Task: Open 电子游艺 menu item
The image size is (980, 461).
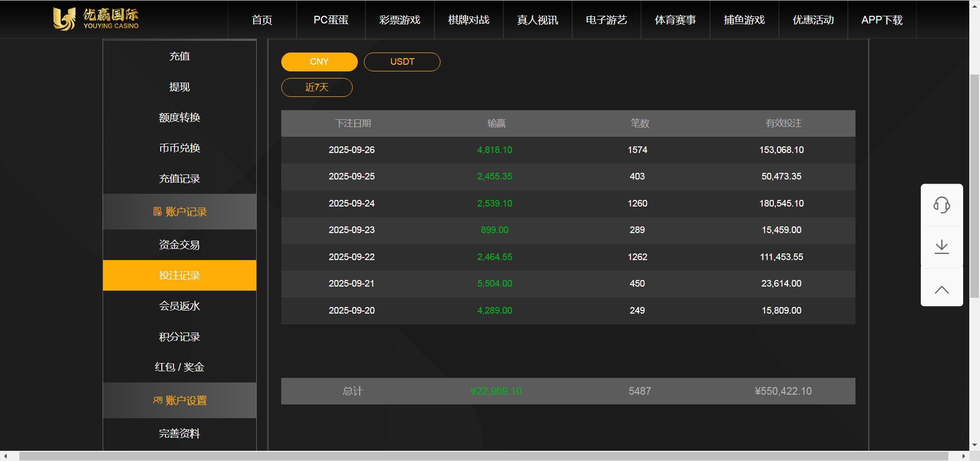Action: pos(606,20)
